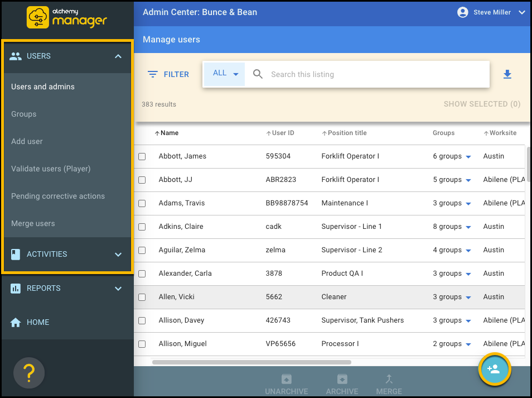Click the Merge icon in bottom bar

tap(389, 379)
